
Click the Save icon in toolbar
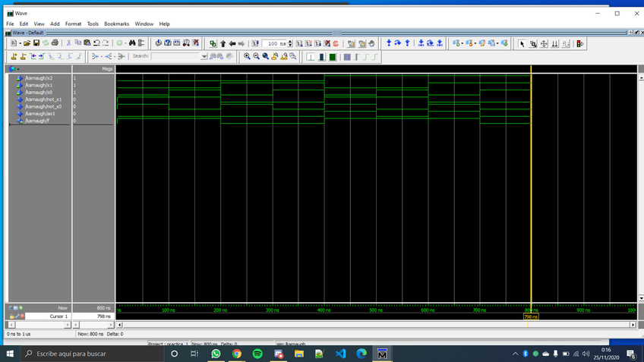coord(36,43)
